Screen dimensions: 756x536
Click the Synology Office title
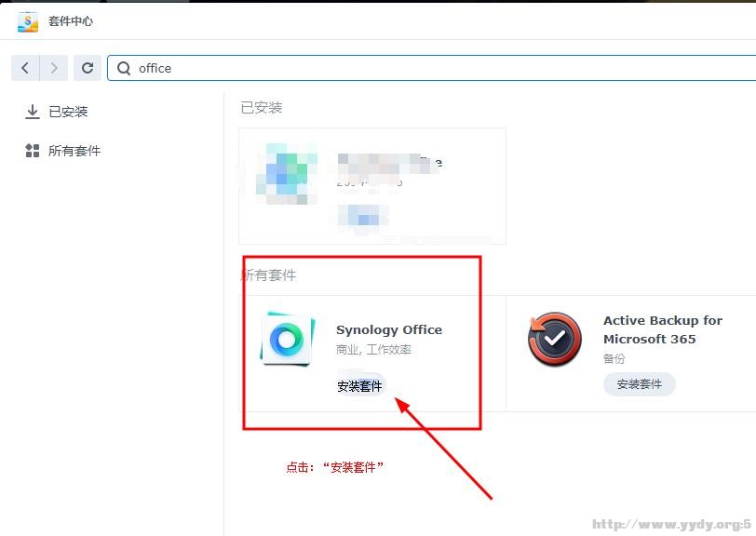pos(389,329)
